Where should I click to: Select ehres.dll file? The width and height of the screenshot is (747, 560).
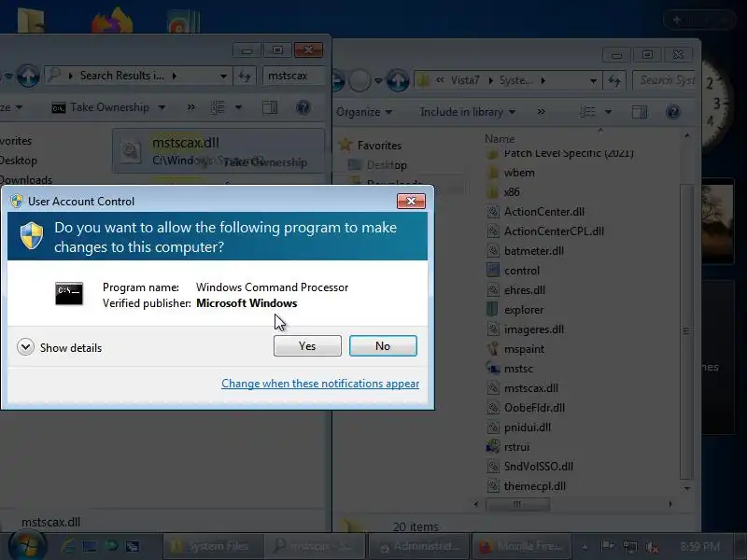point(525,289)
